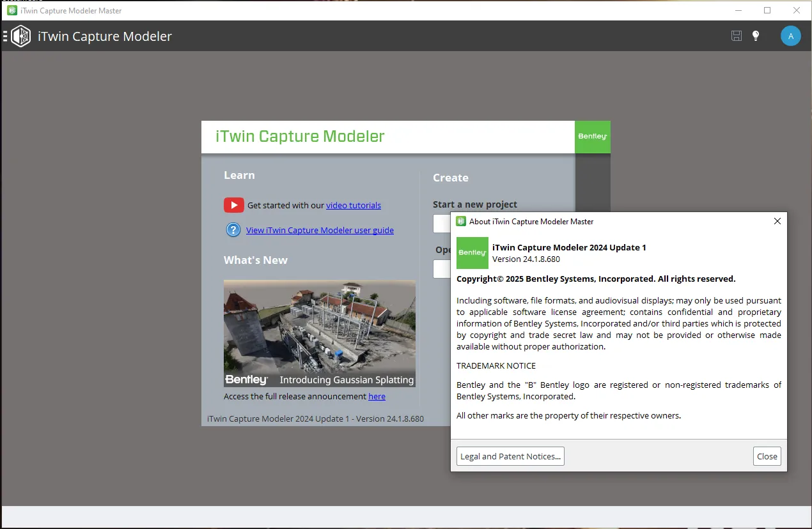Click the Close button in About dialog
Image resolution: width=812 pixels, height=529 pixels.
pos(767,456)
